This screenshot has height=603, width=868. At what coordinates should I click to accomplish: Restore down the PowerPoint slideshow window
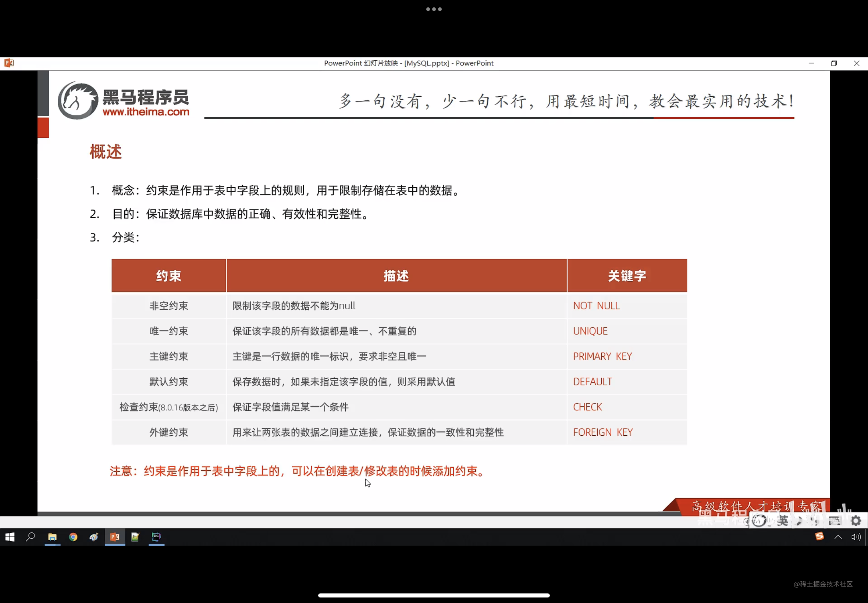click(x=834, y=63)
